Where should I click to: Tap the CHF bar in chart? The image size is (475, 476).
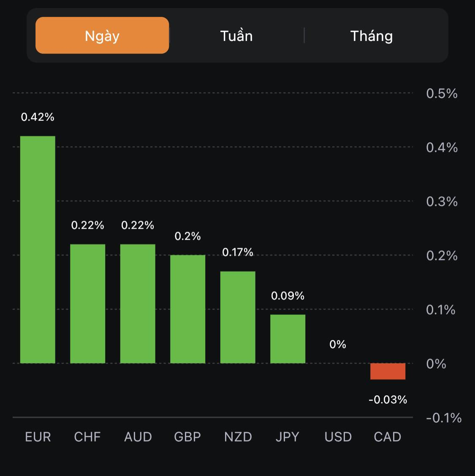click(x=87, y=303)
